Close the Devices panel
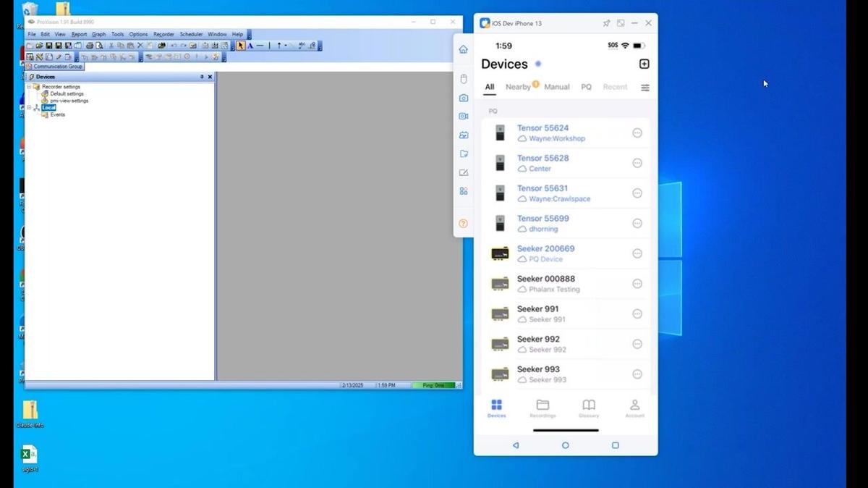868x488 pixels. pyautogui.click(x=210, y=77)
